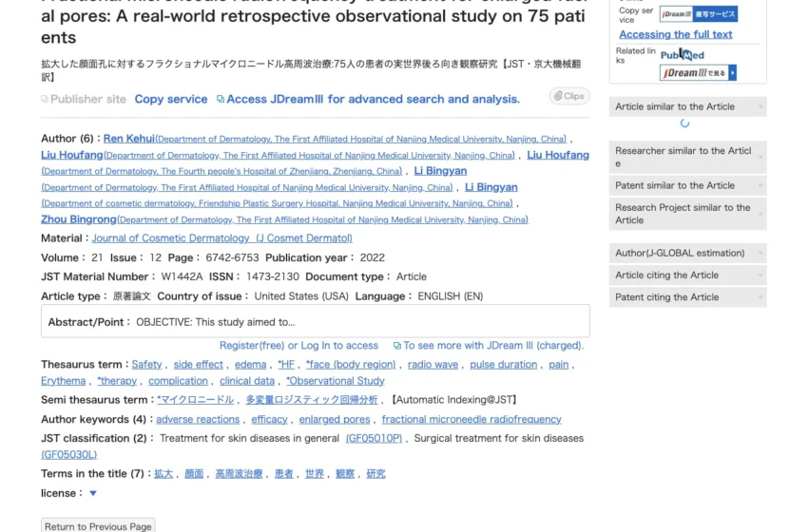Select thesaurus term *face (body region)
808x532 pixels.
[351, 365]
